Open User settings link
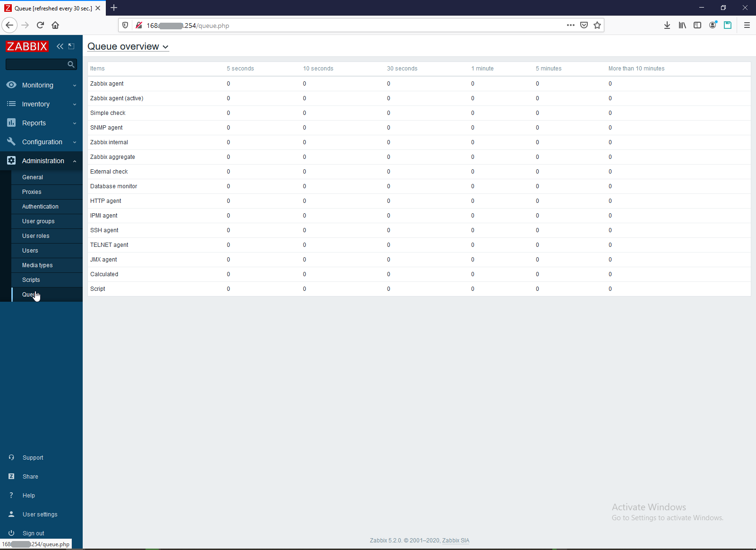This screenshot has height=550, width=756. (x=40, y=515)
